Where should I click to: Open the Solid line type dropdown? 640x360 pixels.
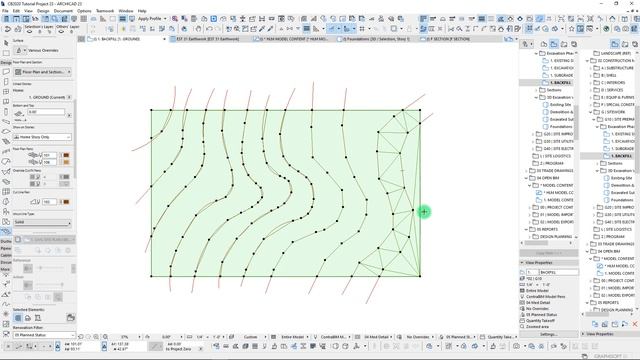tap(42, 222)
